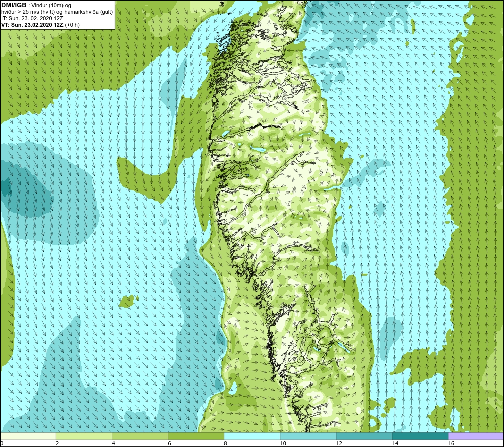Click the purple swatch above 16 m/s

click(476, 436)
